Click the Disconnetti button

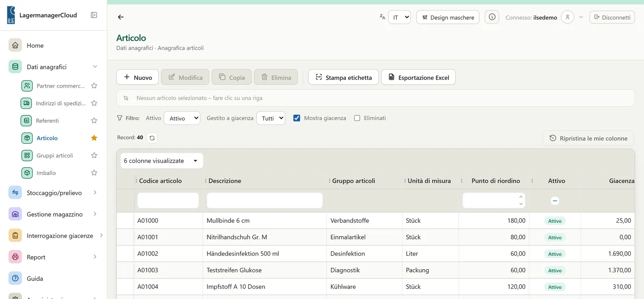coord(612,17)
